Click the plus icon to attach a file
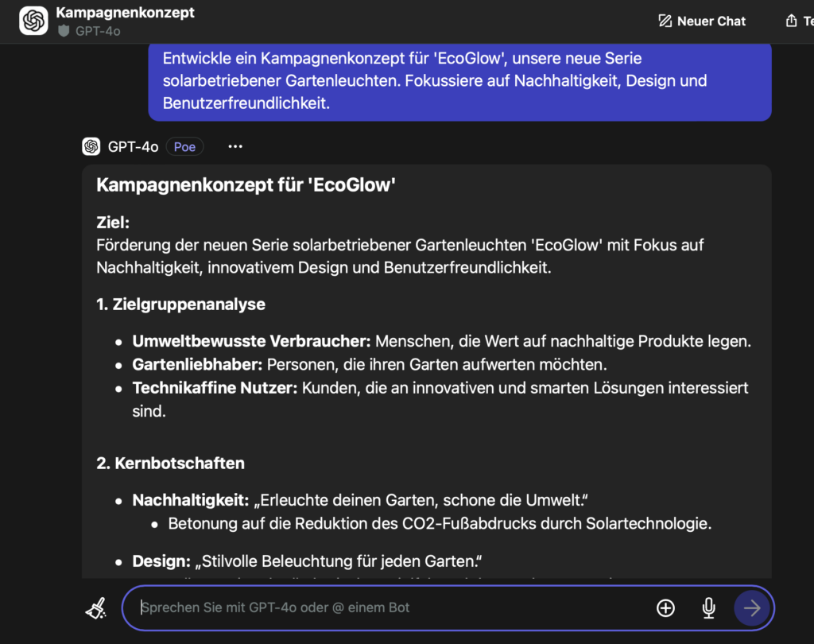Viewport: 814px width, 644px height. click(x=665, y=608)
